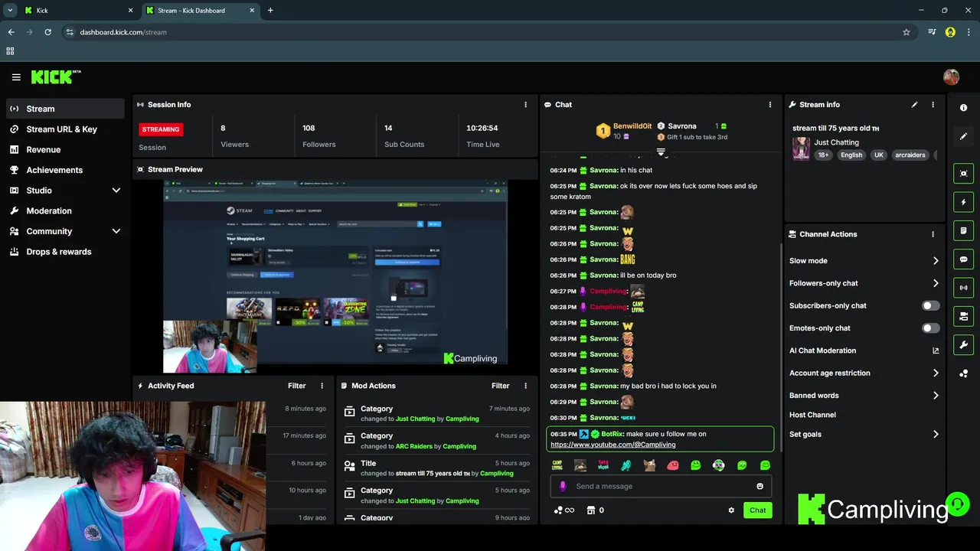Toggle Emotes-only chat switch
This screenshot has width=980, height=551.
(930, 328)
